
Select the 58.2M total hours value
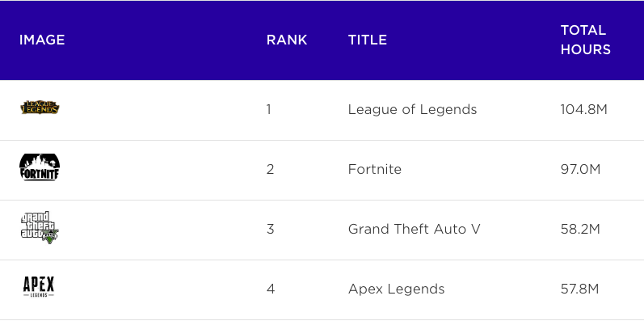580,229
